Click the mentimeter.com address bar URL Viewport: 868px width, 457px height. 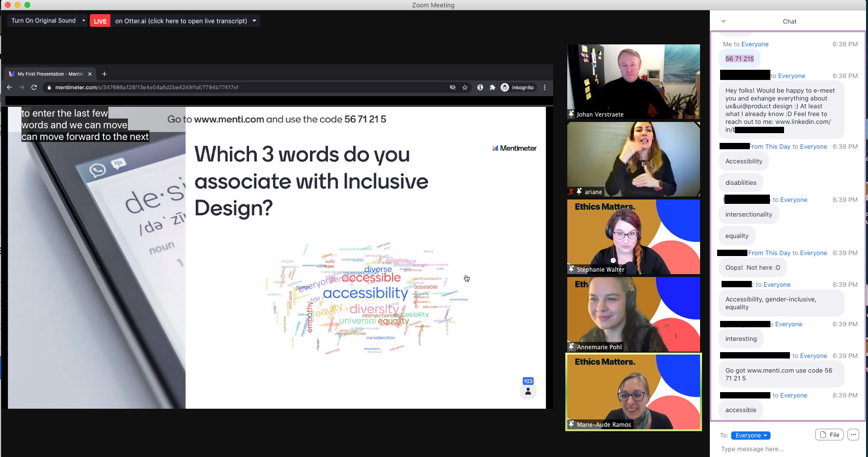(x=146, y=87)
